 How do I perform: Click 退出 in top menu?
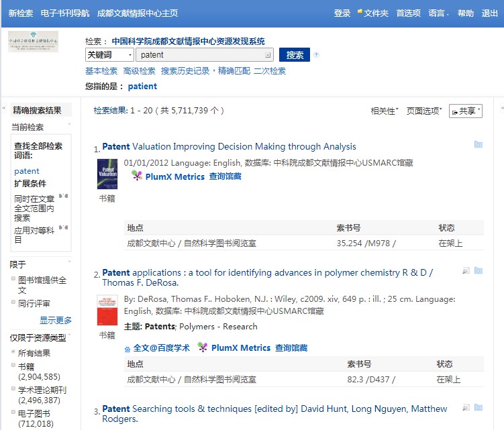[489, 13]
